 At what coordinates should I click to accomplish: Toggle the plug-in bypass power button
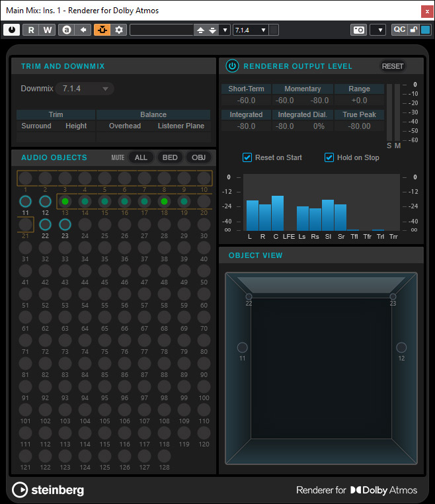tap(11, 30)
